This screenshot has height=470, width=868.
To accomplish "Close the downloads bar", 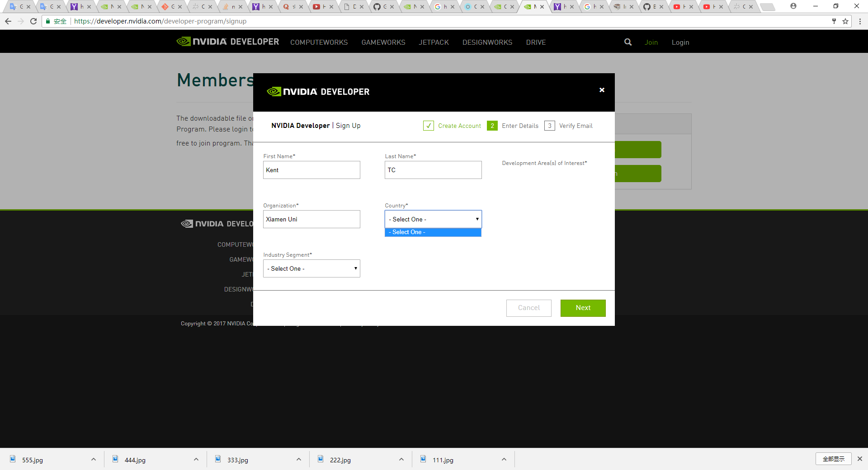I will coord(860,459).
